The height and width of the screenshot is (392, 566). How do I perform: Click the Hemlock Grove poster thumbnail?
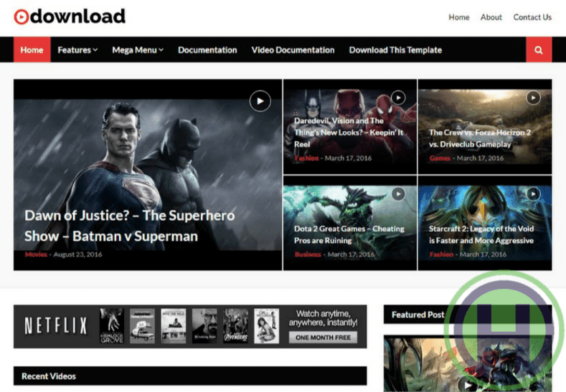pos(111,326)
